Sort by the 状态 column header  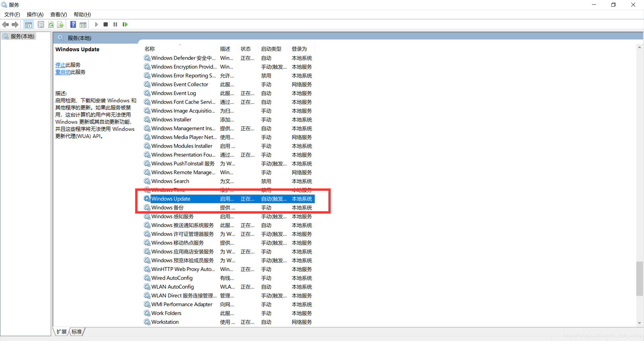pos(249,49)
